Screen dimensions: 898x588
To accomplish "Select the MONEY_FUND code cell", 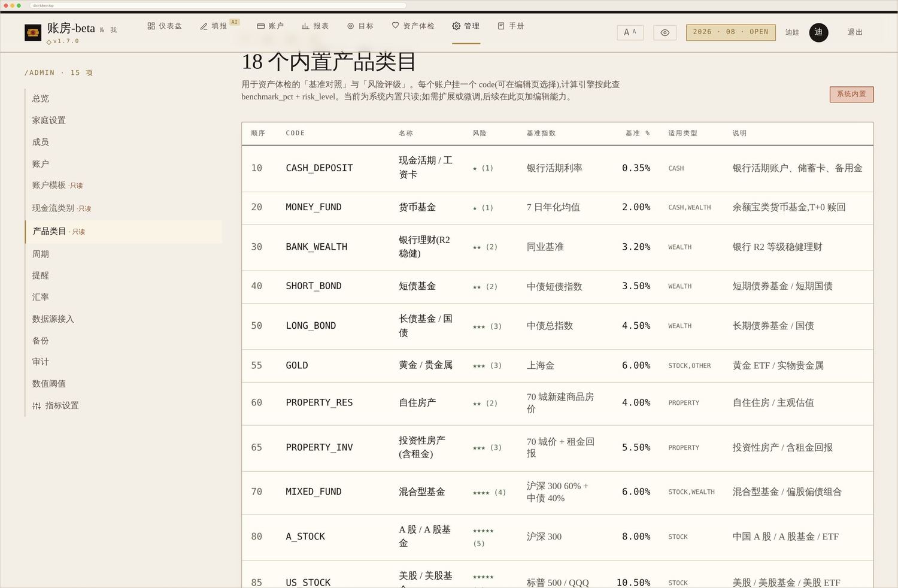I will (x=314, y=207).
